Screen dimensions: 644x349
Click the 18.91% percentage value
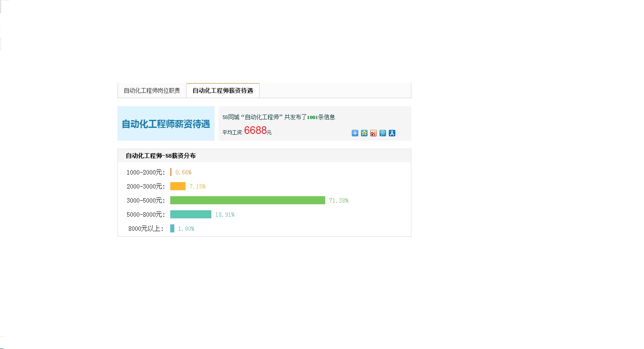[225, 214]
